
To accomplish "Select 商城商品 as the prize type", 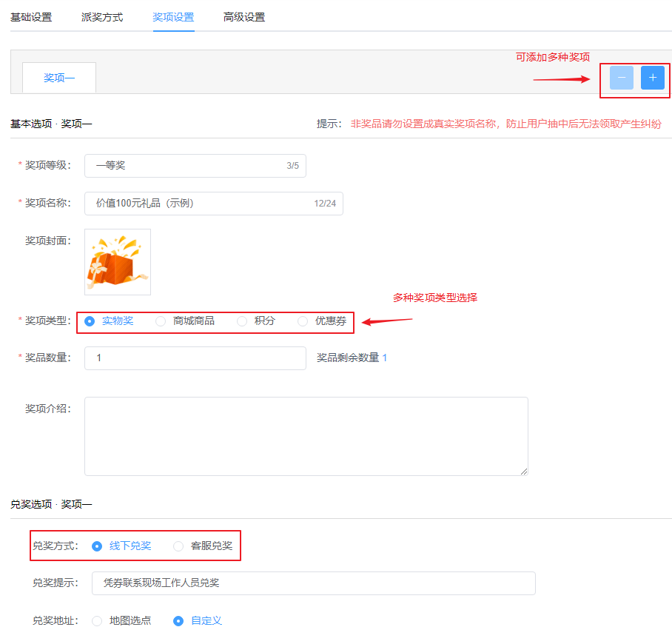I will [x=161, y=321].
